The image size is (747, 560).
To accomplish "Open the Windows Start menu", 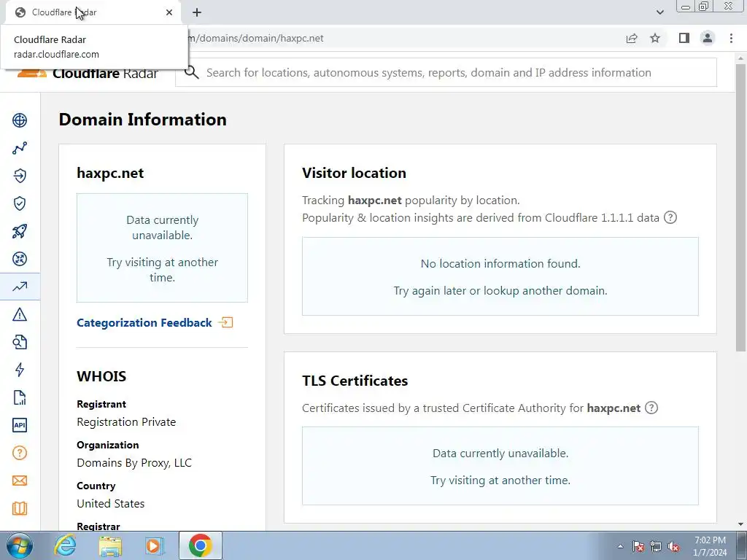I will pos(19,545).
